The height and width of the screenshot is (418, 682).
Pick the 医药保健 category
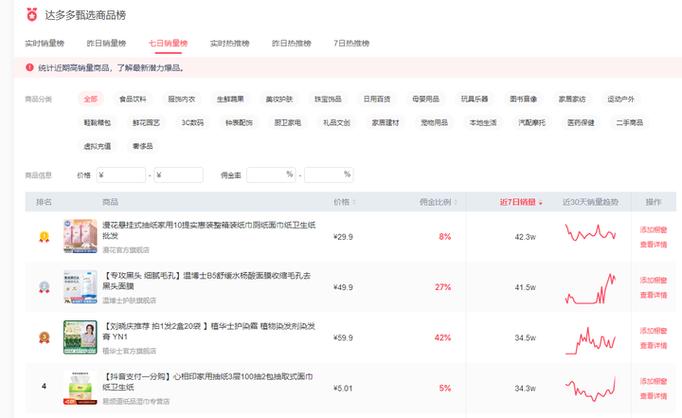(x=581, y=123)
